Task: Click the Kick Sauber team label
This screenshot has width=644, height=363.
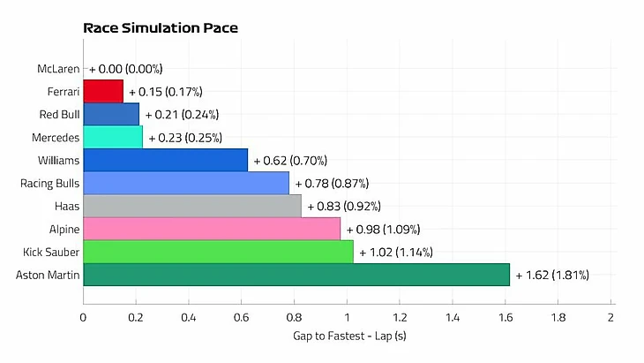Action: [x=52, y=252]
